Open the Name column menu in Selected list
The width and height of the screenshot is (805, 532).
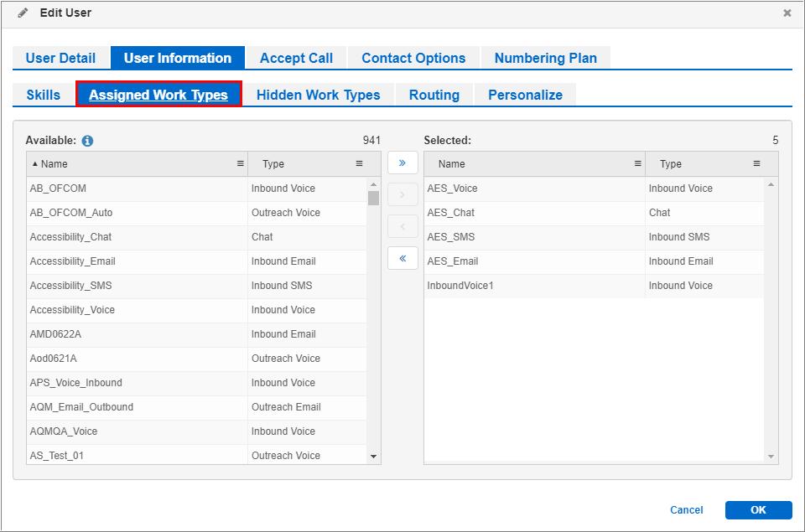[x=636, y=163]
